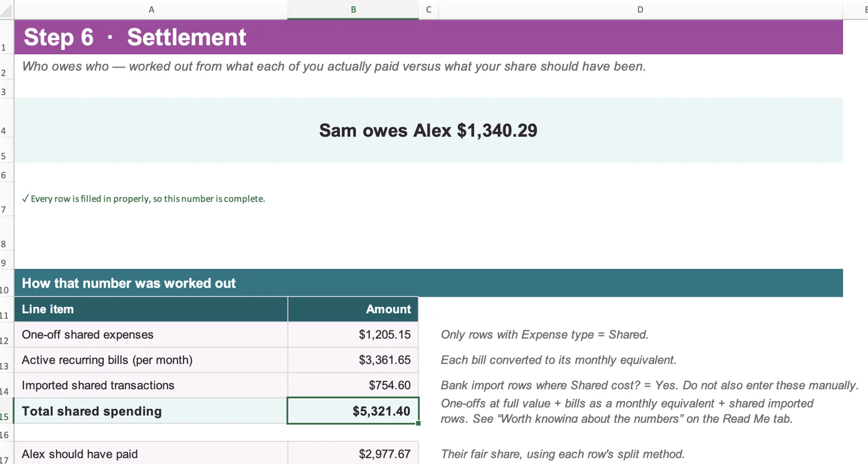Click fill handle on selected cell B15
868x464 pixels.
tap(418, 423)
